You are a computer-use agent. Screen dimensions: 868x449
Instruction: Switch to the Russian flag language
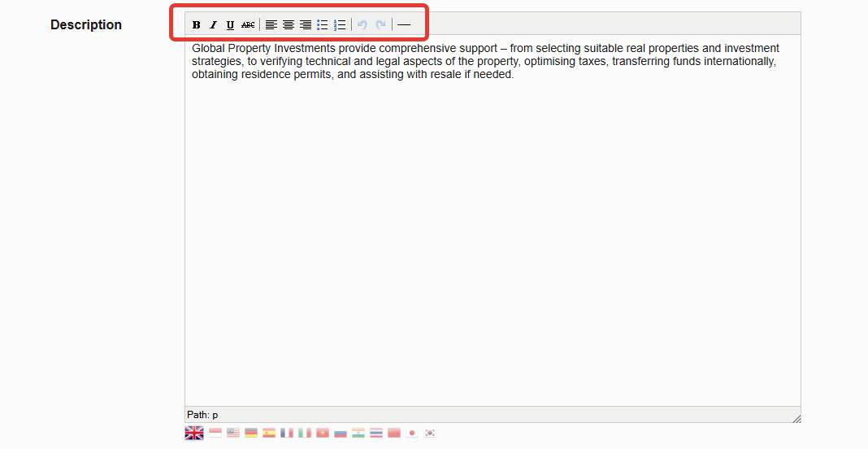click(x=341, y=433)
